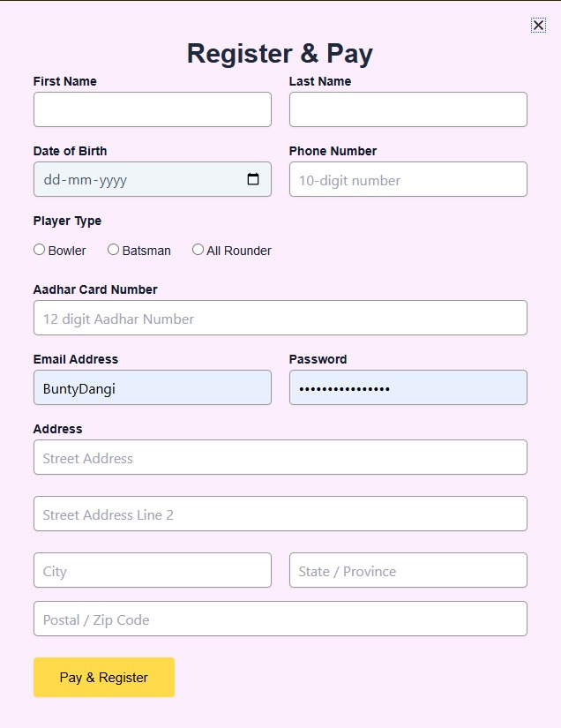Viewport: 561px width, 728px height.
Task: Click the City input box
Action: click(153, 570)
